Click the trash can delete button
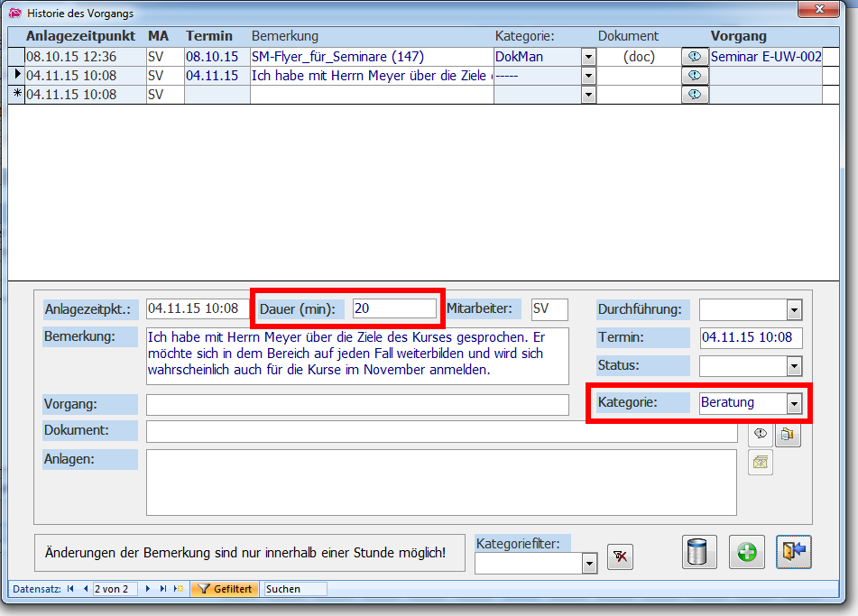 696,552
